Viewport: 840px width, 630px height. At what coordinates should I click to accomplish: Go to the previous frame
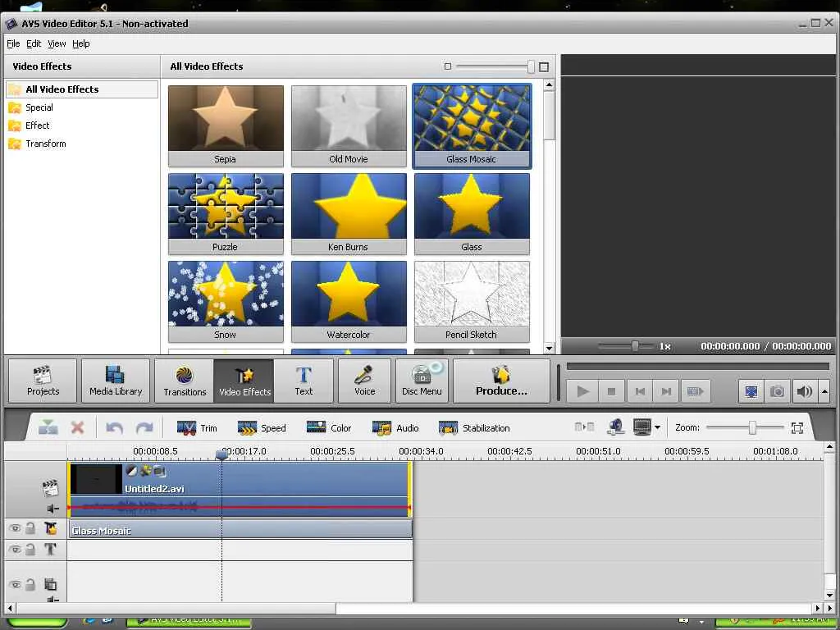point(640,391)
